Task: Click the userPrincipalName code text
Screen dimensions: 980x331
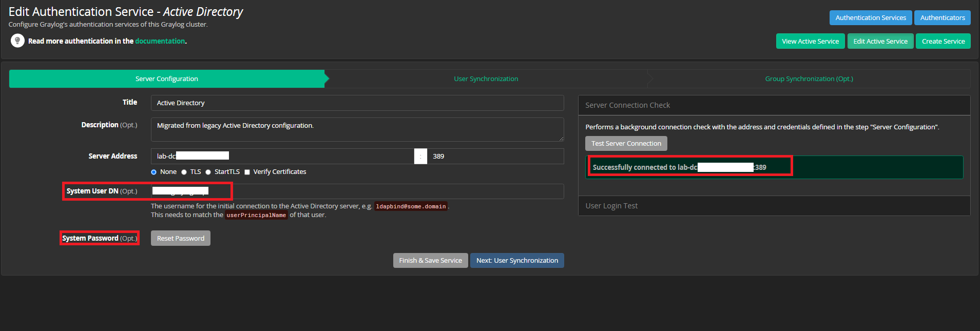Action: click(256, 215)
